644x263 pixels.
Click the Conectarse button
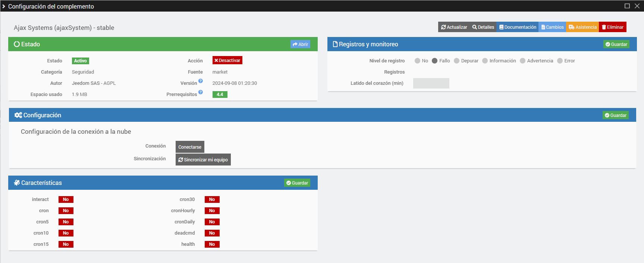(190, 147)
